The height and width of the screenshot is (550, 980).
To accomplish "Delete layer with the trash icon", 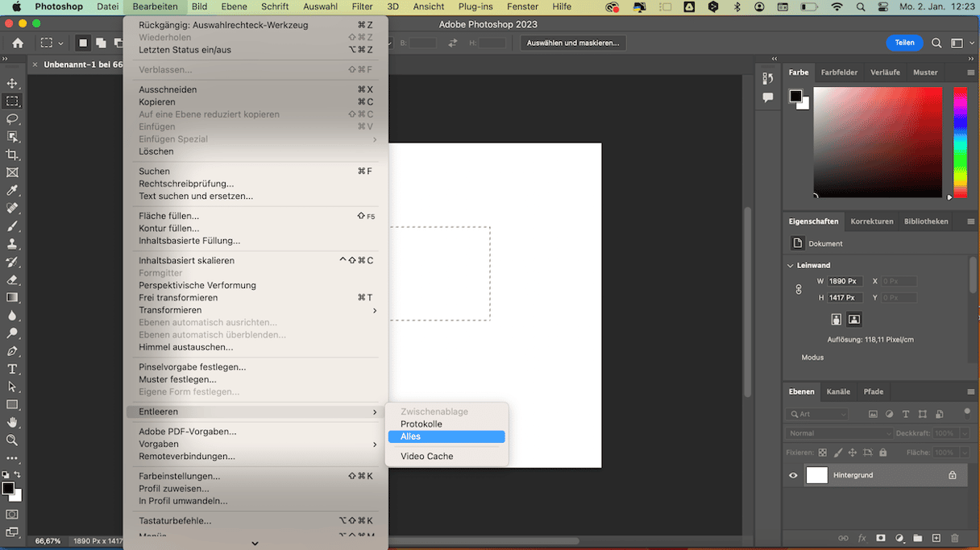I will pos(955,538).
